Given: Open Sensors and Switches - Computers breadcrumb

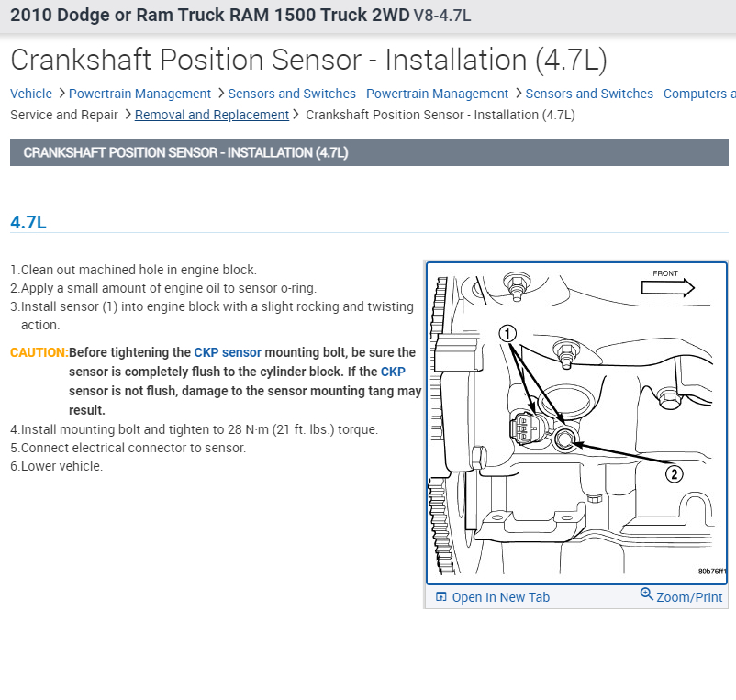Looking at the screenshot, I should pyautogui.click(x=630, y=94).
